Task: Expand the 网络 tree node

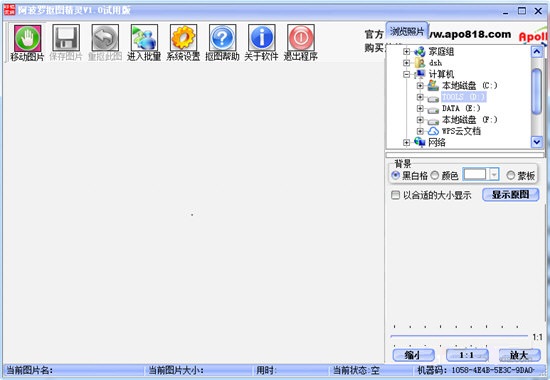Action: point(406,142)
